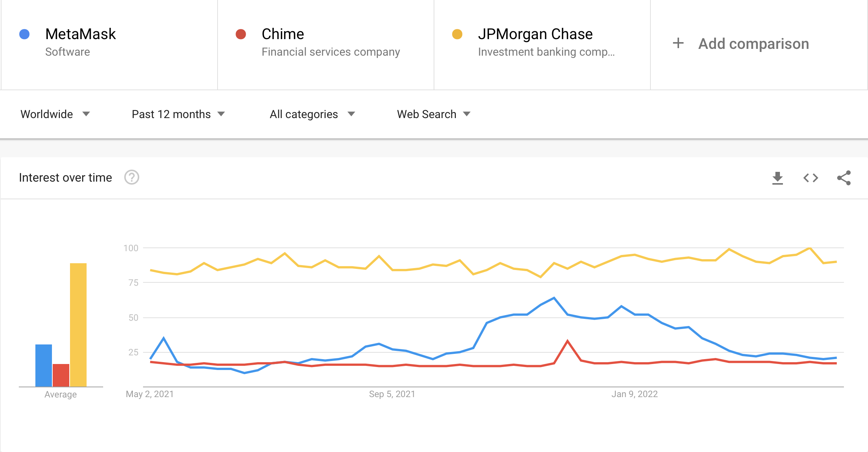The width and height of the screenshot is (868, 452).
Task: Open the Worldwide region dropdown
Action: tap(55, 114)
